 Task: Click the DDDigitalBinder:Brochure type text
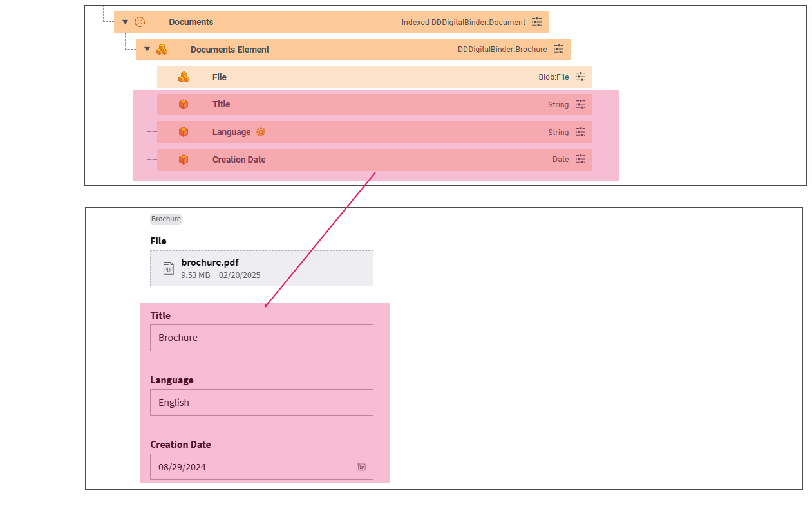(x=502, y=50)
